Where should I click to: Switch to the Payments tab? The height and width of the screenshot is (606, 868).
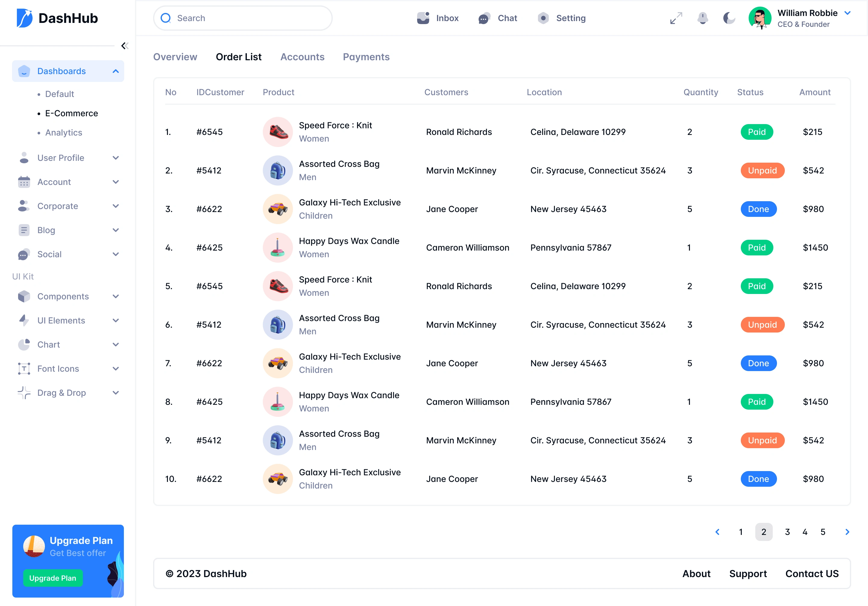tap(366, 57)
